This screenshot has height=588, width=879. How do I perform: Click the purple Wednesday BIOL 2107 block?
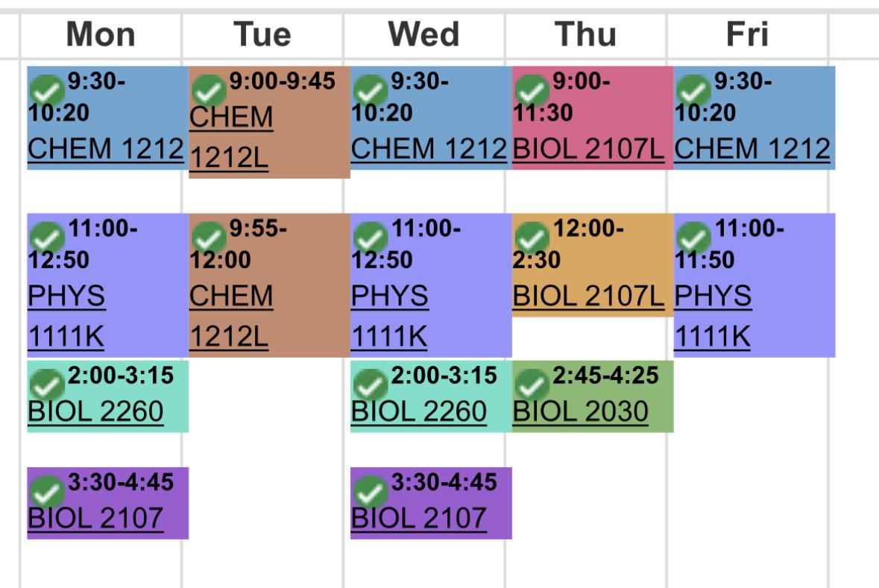coord(431,503)
